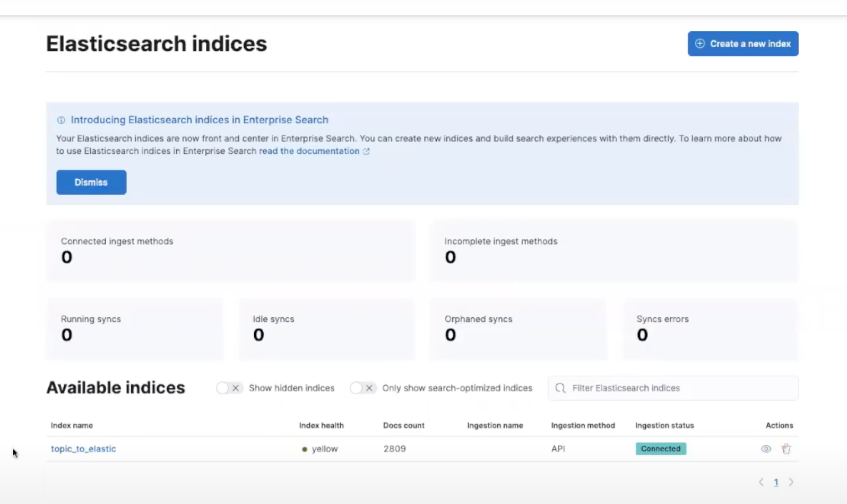This screenshot has height=504, width=847.
Task: Click the Elasticsearch indices page title
Action: click(157, 44)
